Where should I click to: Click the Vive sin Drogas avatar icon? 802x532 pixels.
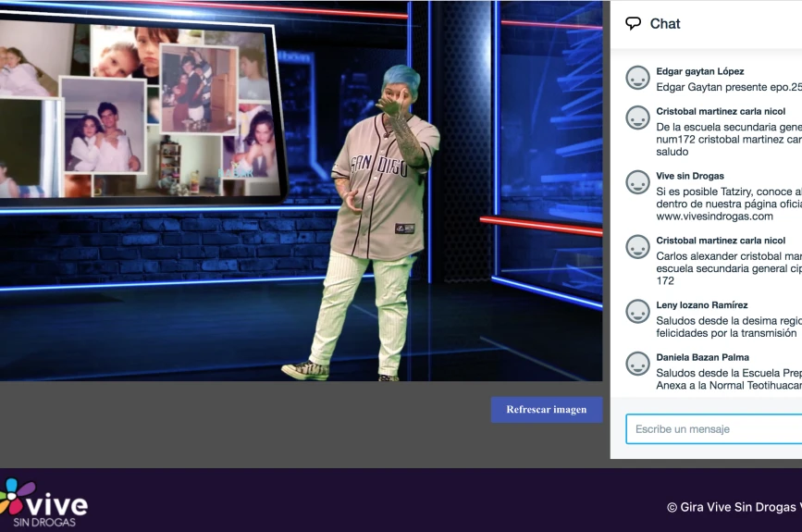[638, 182]
